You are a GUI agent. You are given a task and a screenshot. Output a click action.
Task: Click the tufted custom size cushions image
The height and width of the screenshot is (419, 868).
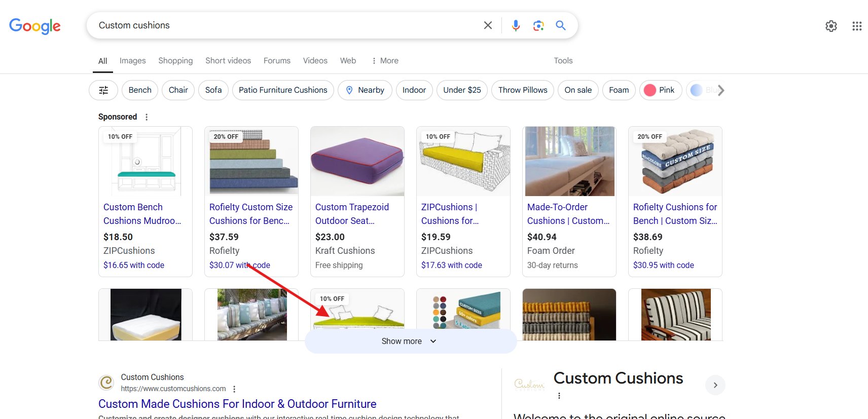(x=675, y=161)
